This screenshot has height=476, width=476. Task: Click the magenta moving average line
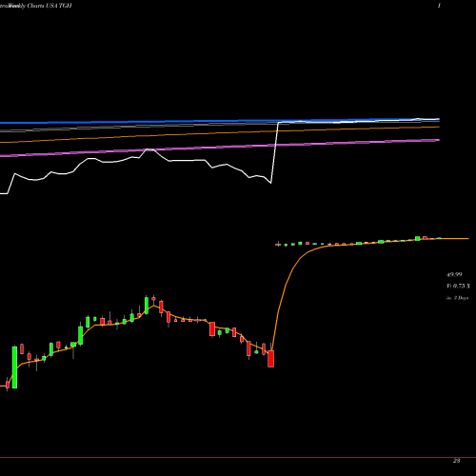click(x=220, y=148)
